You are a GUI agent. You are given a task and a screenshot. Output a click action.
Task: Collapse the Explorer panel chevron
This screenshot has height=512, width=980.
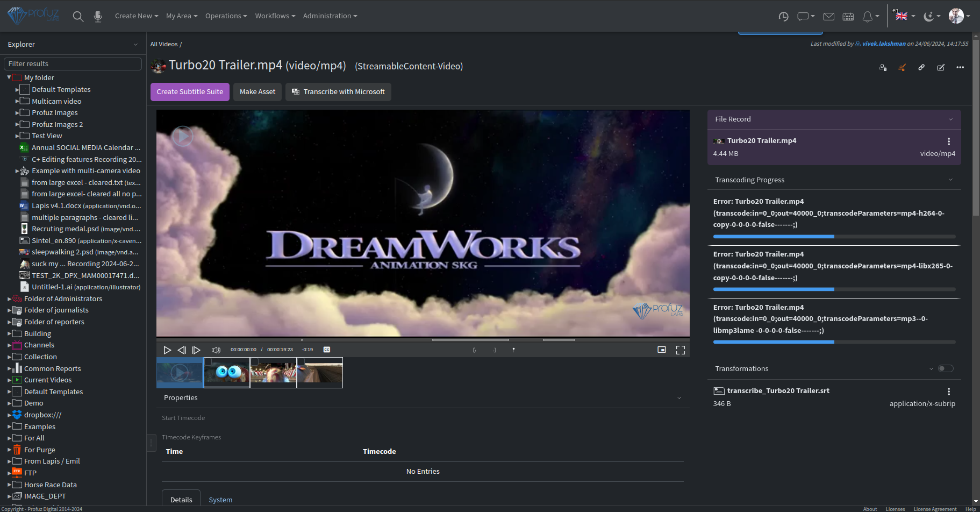click(x=135, y=45)
